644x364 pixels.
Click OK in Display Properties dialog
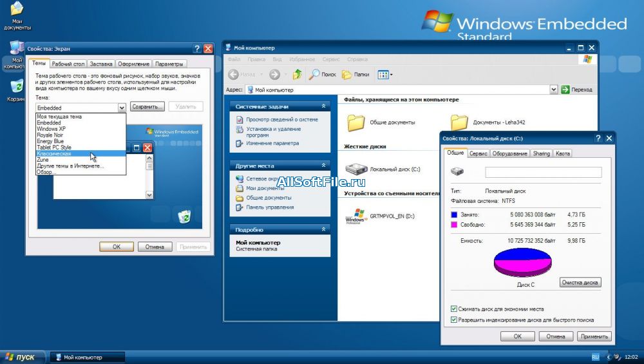(x=117, y=247)
